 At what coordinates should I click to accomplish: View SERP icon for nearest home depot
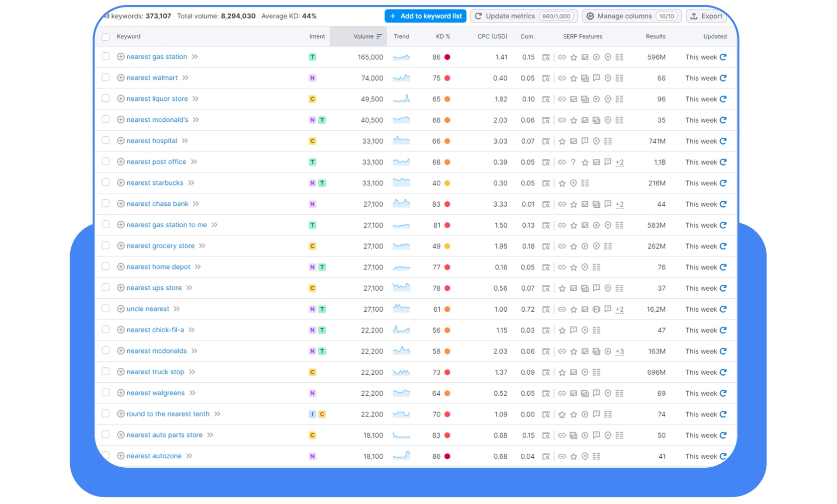546,267
